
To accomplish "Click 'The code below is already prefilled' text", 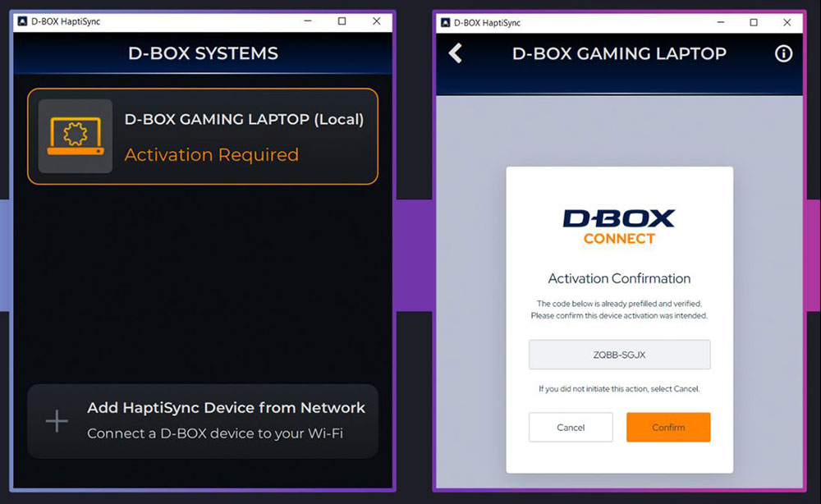I will (x=619, y=304).
